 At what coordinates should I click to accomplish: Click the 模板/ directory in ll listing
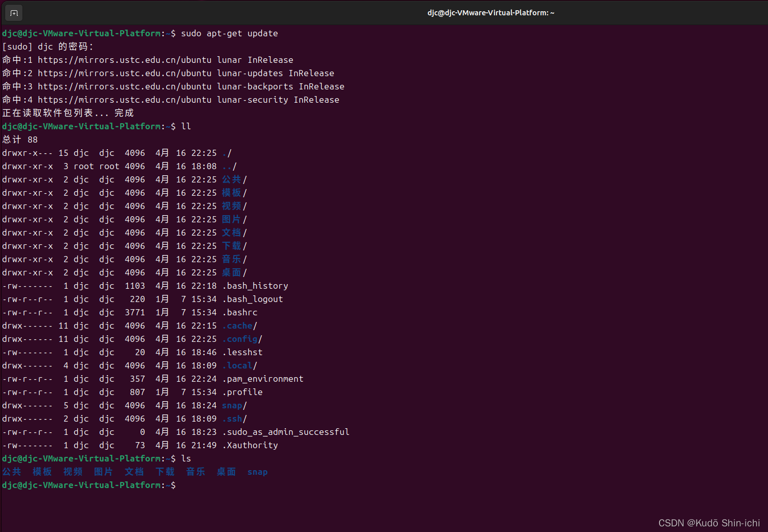pyautogui.click(x=235, y=193)
